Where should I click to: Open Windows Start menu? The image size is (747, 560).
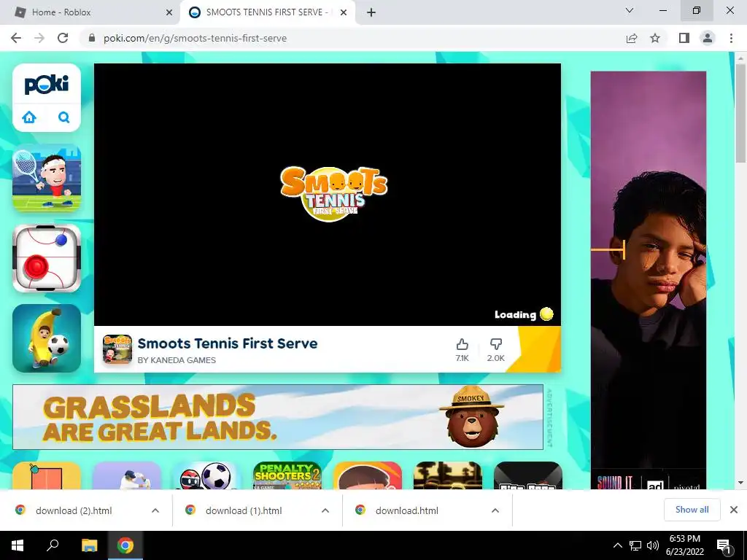point(18,545)
